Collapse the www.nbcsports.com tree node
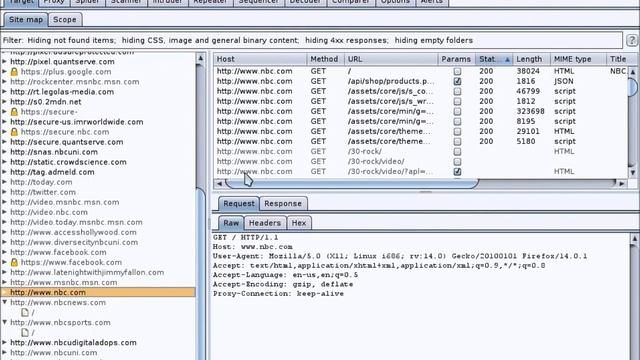640x360 pixels. point(4,322)
